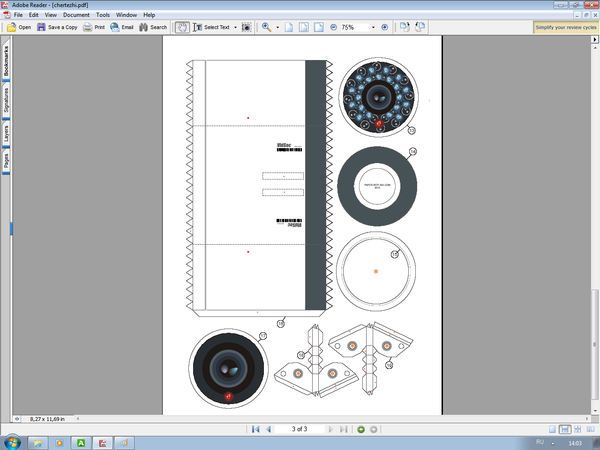This screenshot has height=450, width=600.
Task: Click the RU language indicator
Action: 540,442
